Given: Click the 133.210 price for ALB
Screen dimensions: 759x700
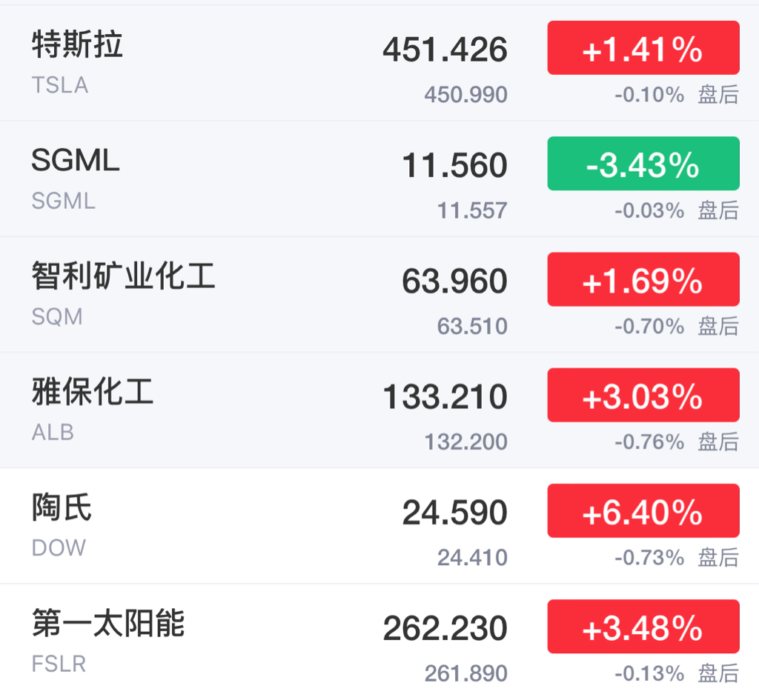Looking at the screenshot, I should [445, 397].
